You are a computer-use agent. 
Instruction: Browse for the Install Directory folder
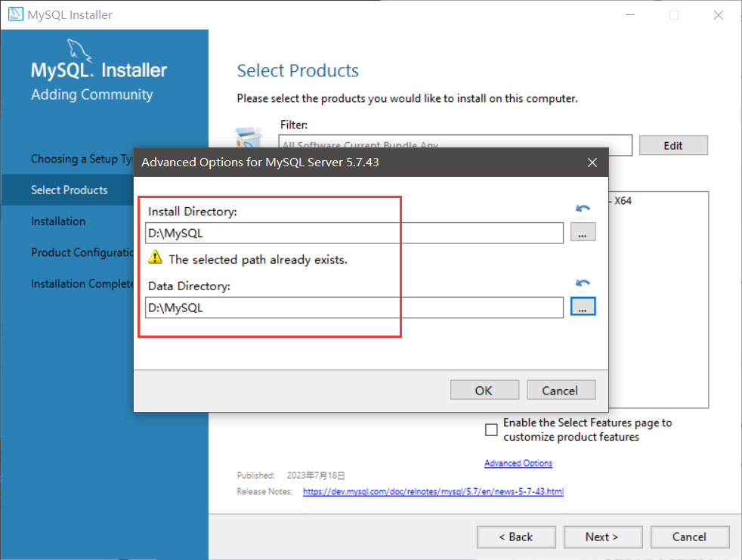click(x=583, y=233)
